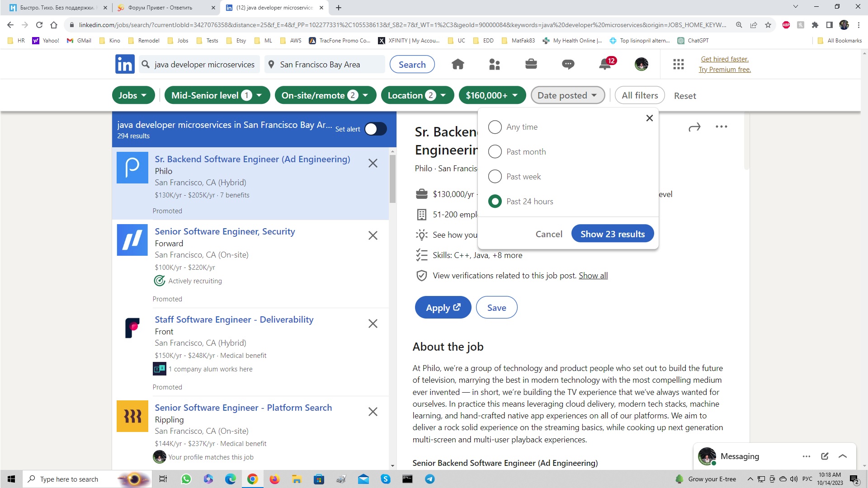Image resolution: width=868 pixels, height=488 pixels.
Task: Click Try Premium free link
Action: 725,70
